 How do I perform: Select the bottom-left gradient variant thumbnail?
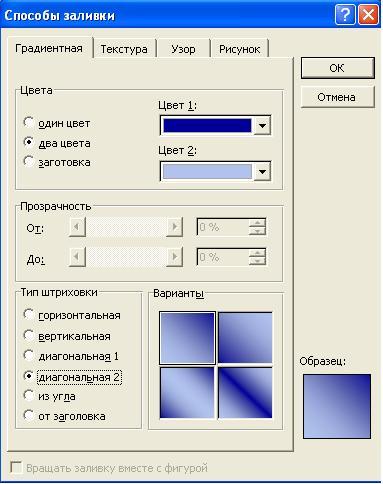tap(187, 393)
